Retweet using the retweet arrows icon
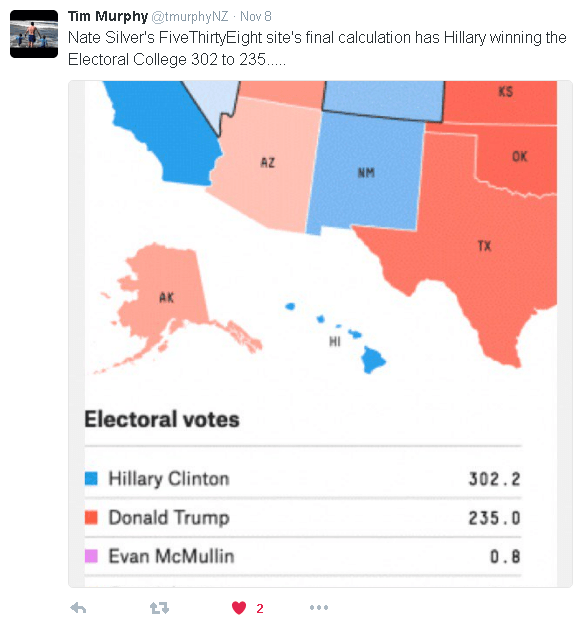The height and width of the screenshot is (620, 583). 159,608
